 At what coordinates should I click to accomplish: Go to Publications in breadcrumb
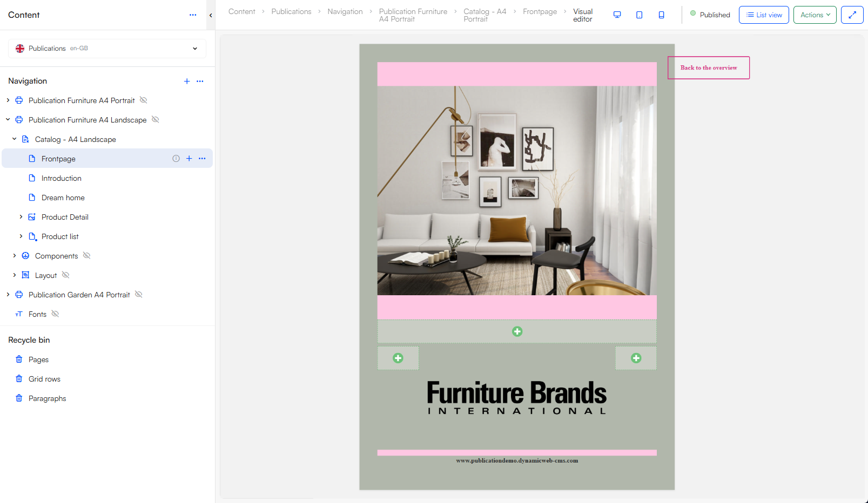(291, 11)
